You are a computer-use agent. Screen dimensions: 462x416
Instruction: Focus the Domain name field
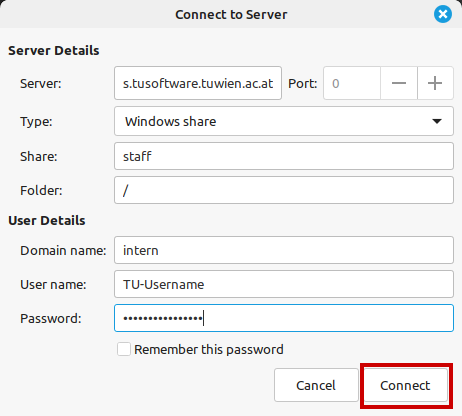pyautogui.click(x=284, y=250)
